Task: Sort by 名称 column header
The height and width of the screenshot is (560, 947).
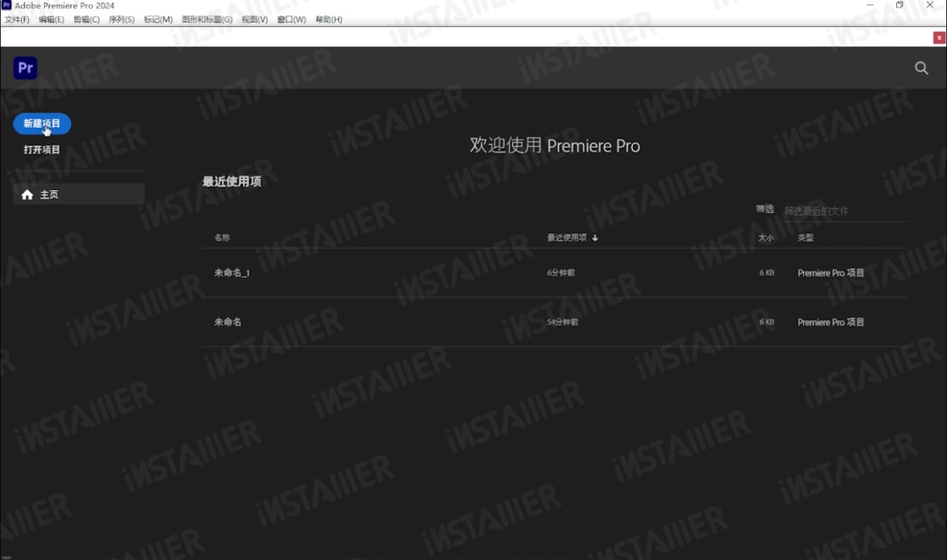Action: (222, 237)
